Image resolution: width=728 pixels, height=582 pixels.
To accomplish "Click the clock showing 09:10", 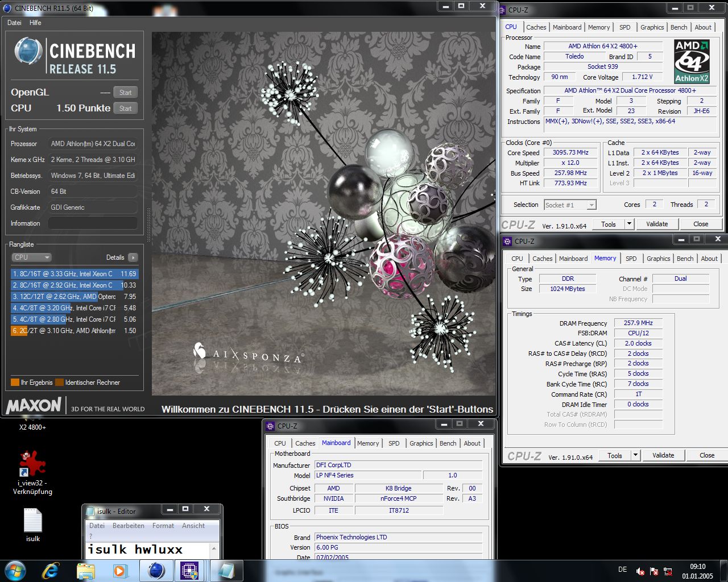I will tap(698, 567).
